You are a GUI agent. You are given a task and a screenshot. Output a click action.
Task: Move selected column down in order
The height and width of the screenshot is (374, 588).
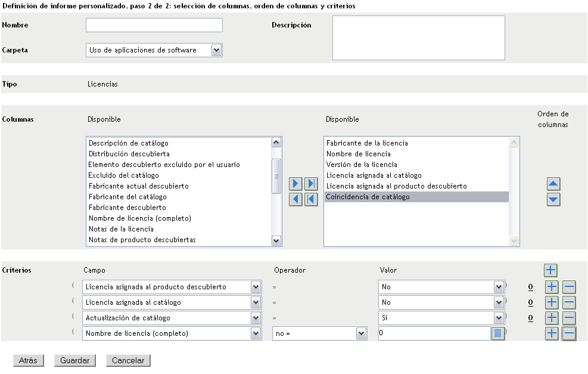pyautogui.click(x=553, y=199)
